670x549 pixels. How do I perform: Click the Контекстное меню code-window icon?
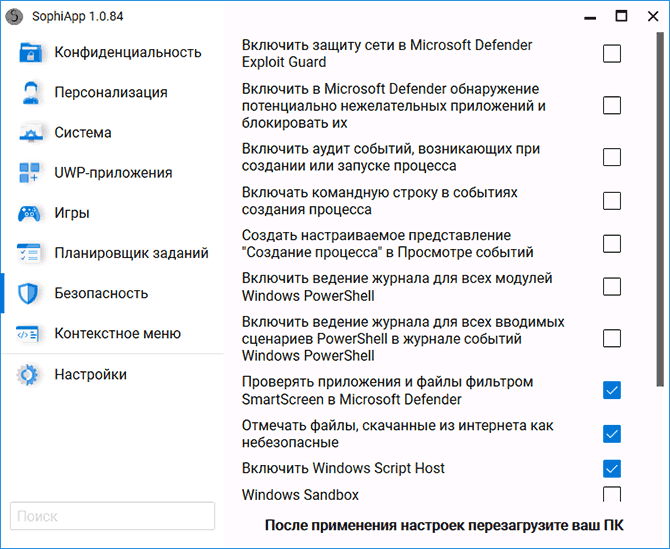tap(28, 334)
